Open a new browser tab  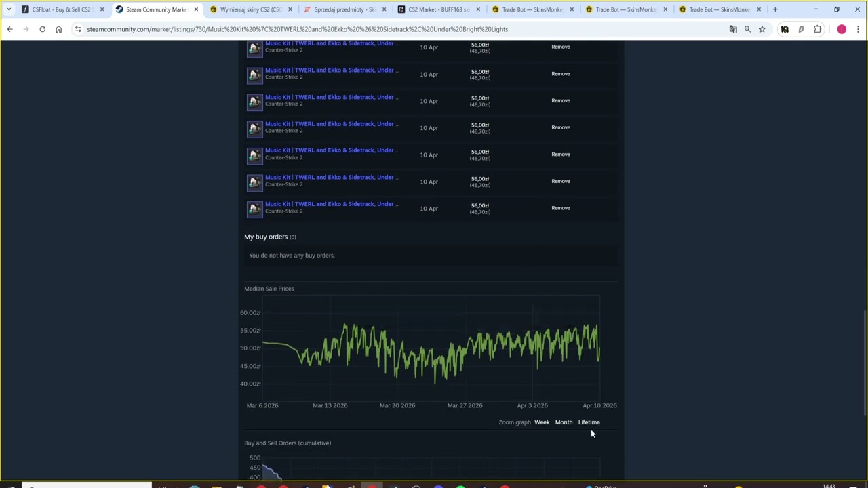click(x=775, y=9)
